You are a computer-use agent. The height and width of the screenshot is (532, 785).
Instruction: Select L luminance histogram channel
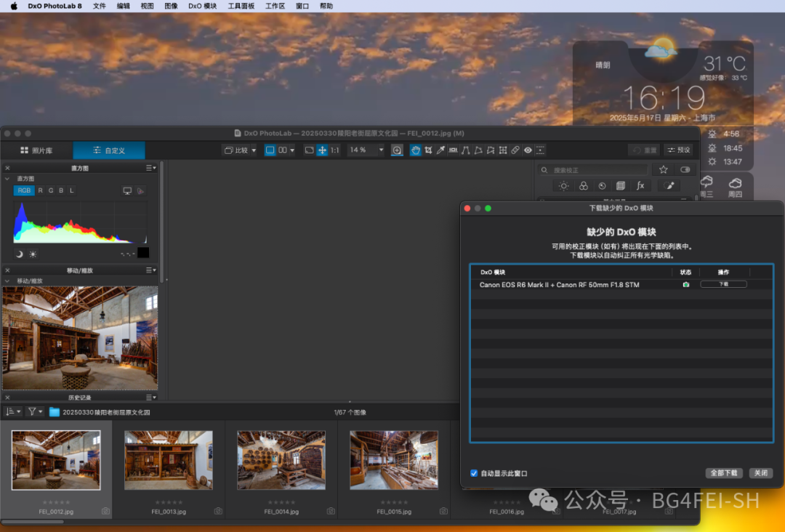[71, 190]
